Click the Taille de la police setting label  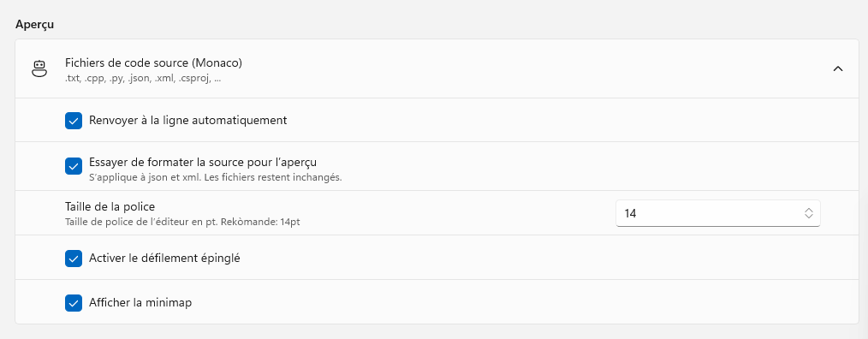[x=110, y=206]
